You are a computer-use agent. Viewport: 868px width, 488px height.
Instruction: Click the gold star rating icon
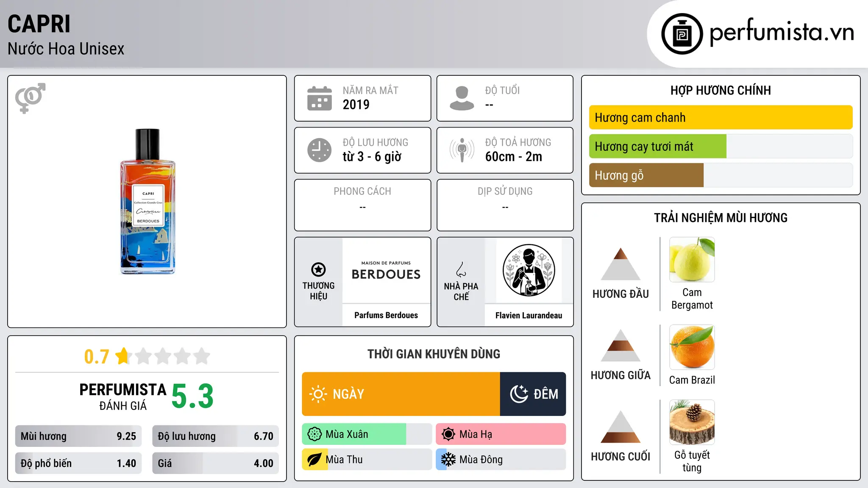pos(123,356)
